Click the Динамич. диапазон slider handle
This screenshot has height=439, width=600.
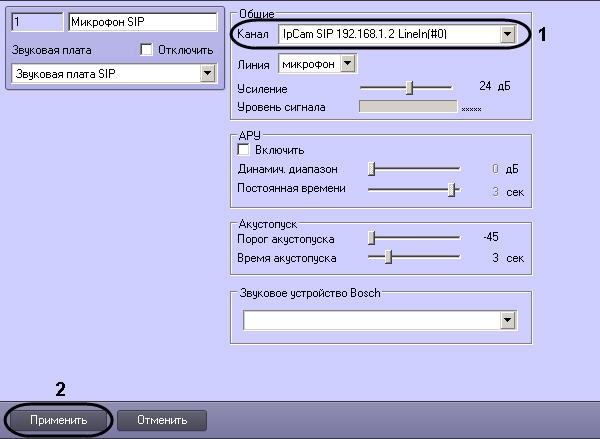pos(371,169)
